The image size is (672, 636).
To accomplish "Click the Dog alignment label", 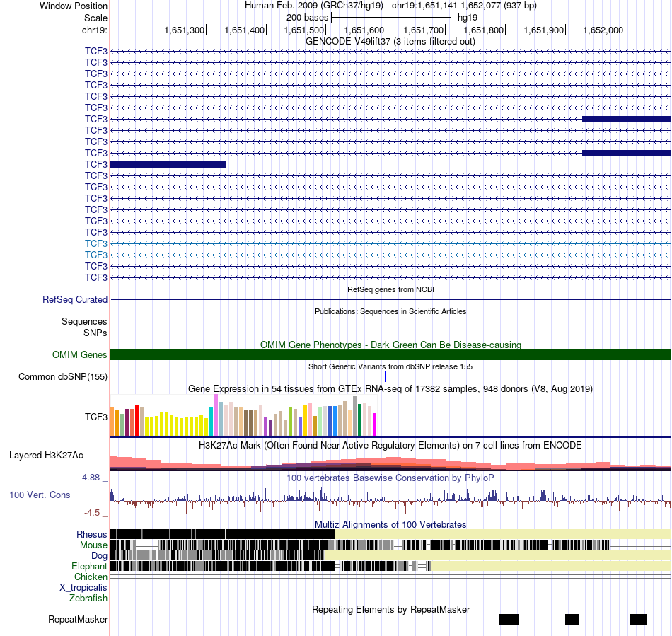I will tap(99, 556).
